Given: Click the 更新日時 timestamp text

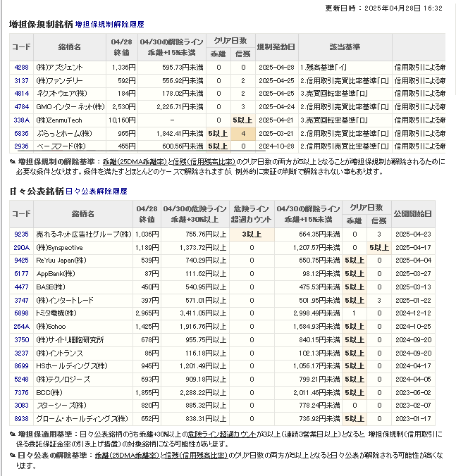Looking at the screenshot, I should click(383, 8).
